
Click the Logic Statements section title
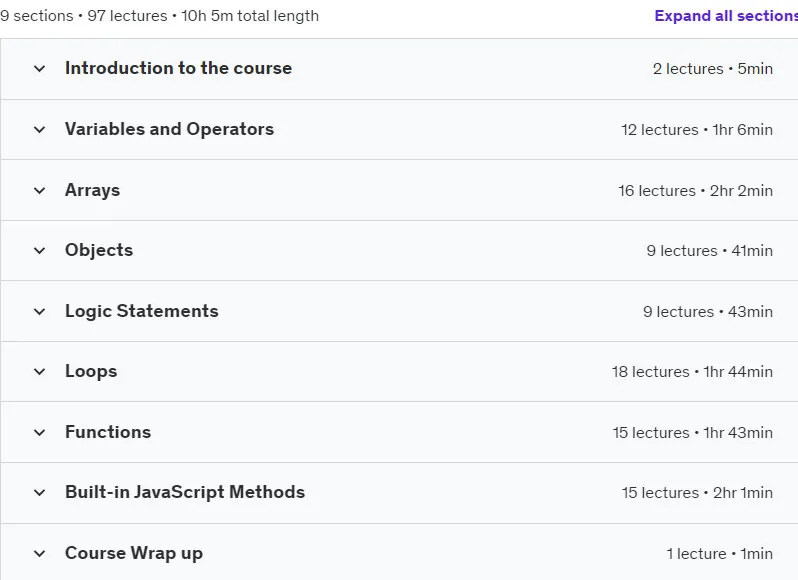coord(142,311)
